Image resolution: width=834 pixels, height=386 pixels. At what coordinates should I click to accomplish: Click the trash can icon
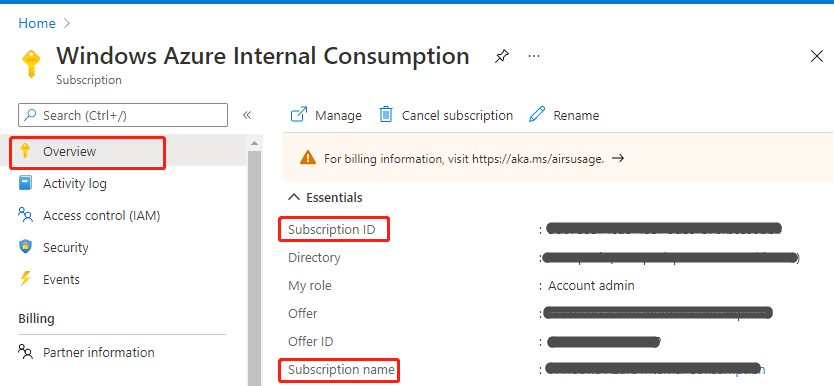point(386,114)
